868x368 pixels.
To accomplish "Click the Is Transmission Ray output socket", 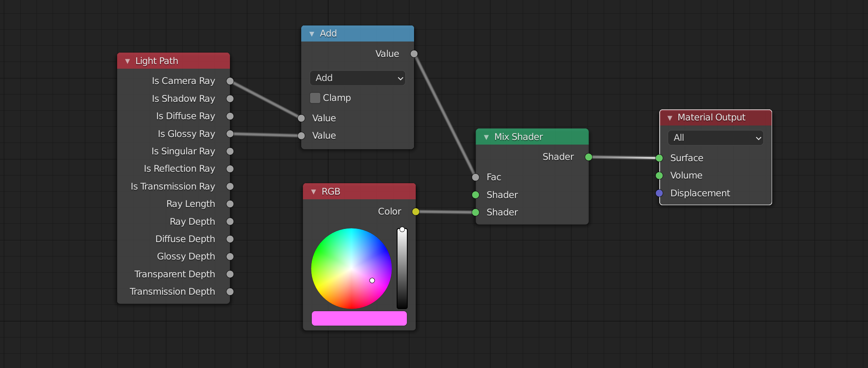I will (x=230, y=187).
